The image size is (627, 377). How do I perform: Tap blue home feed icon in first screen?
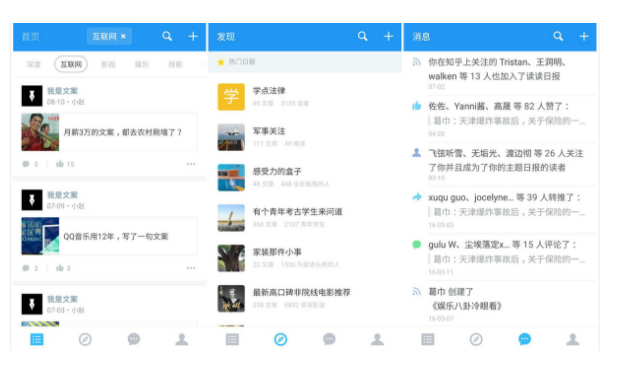click(x=37, y=339)
